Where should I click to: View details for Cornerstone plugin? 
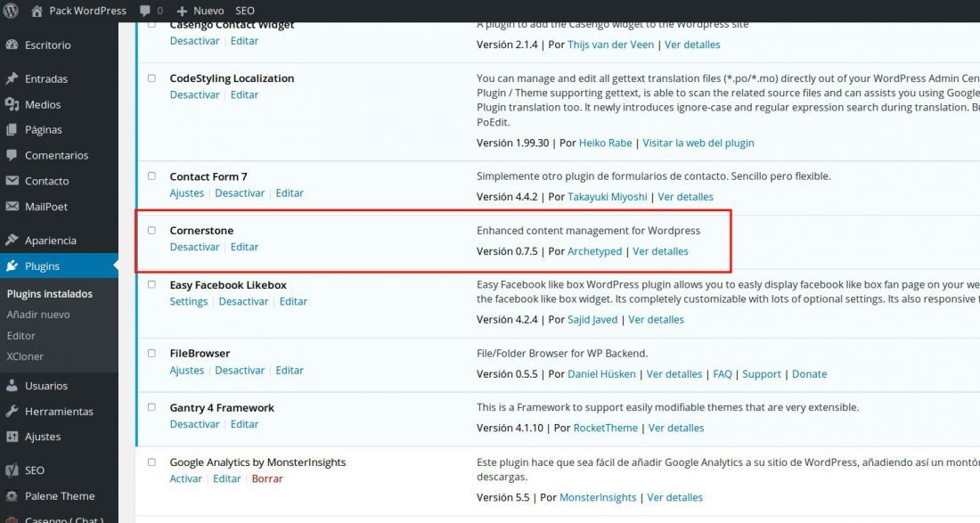(x=660, y=251)
